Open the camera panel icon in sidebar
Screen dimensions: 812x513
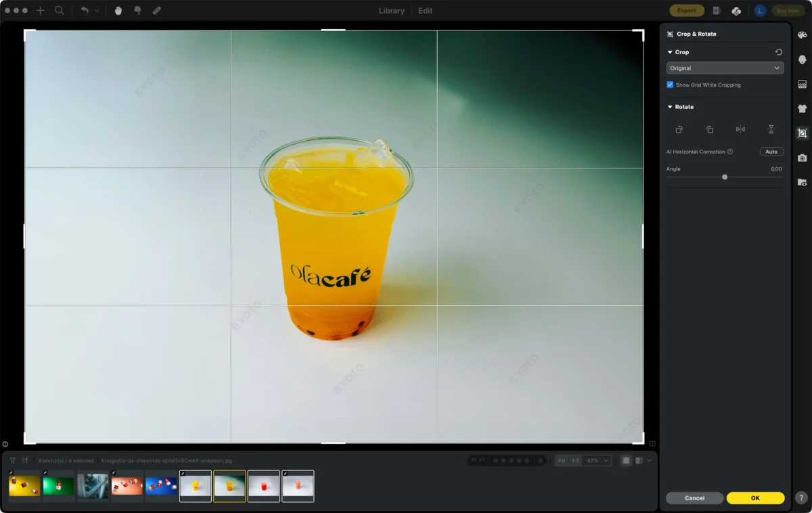tap(803, 158)
